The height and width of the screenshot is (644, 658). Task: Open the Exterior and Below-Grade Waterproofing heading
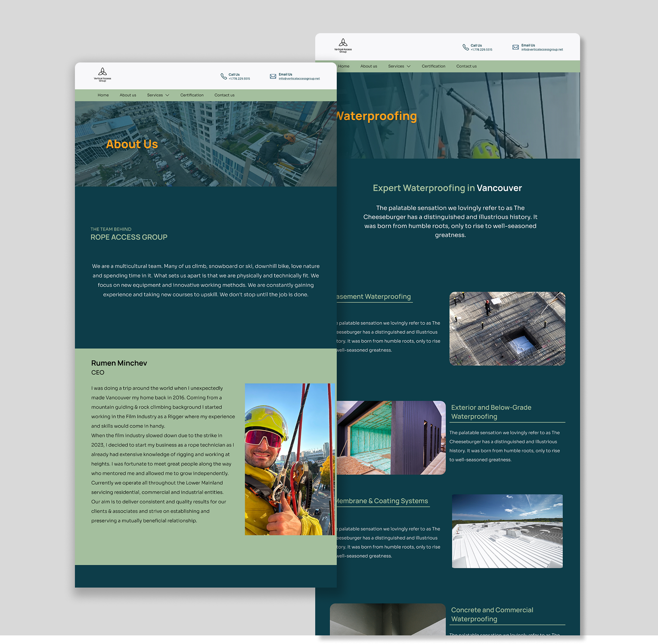491,412
